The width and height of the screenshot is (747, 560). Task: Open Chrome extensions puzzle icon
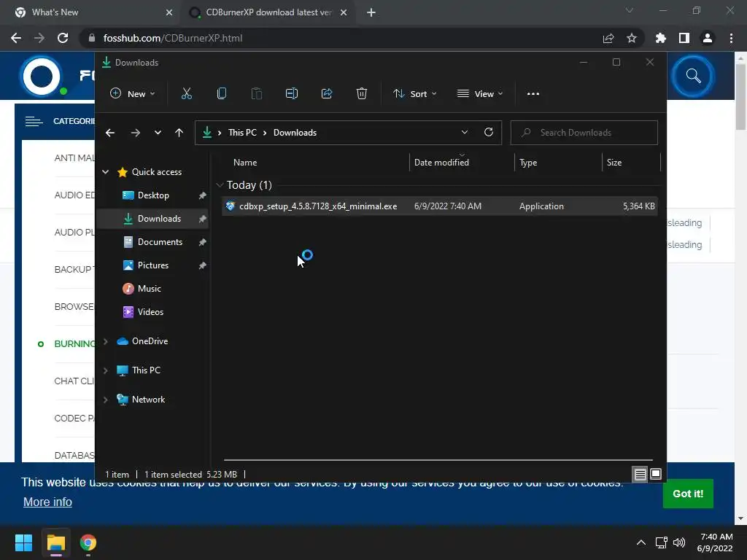click(661, 38)
